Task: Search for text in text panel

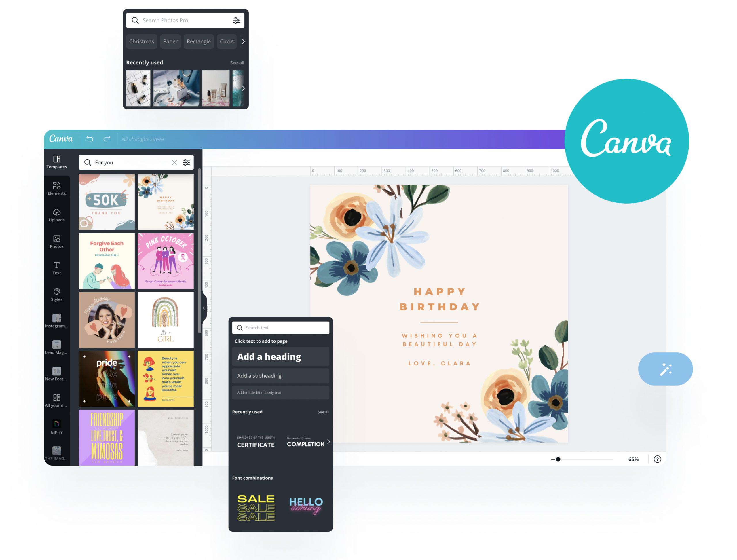Action: (x=282, y=328)
